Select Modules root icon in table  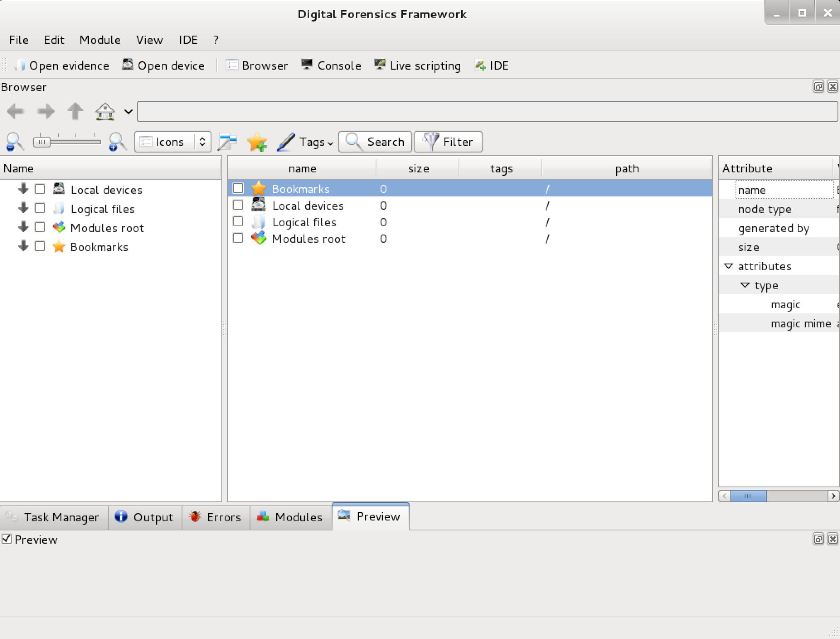(259, 238)
